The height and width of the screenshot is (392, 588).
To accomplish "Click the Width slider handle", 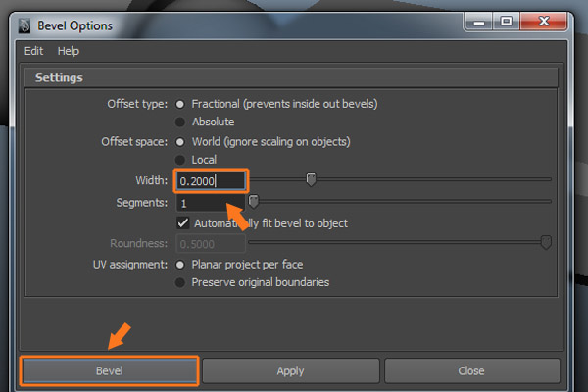I will click(311, 179).
